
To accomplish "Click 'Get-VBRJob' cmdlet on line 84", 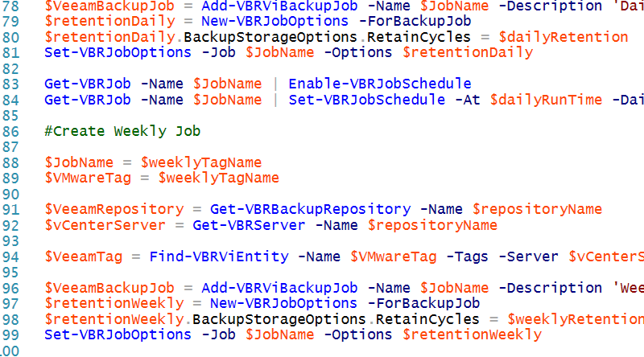I will pos(88,100).
